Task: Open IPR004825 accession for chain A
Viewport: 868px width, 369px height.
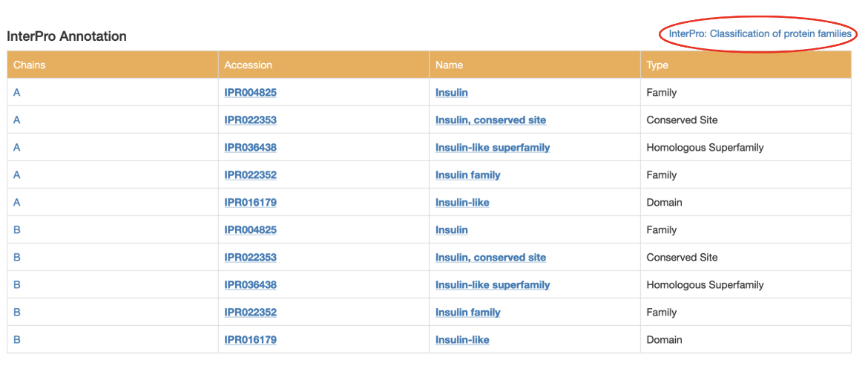Action: pos(250,93)
